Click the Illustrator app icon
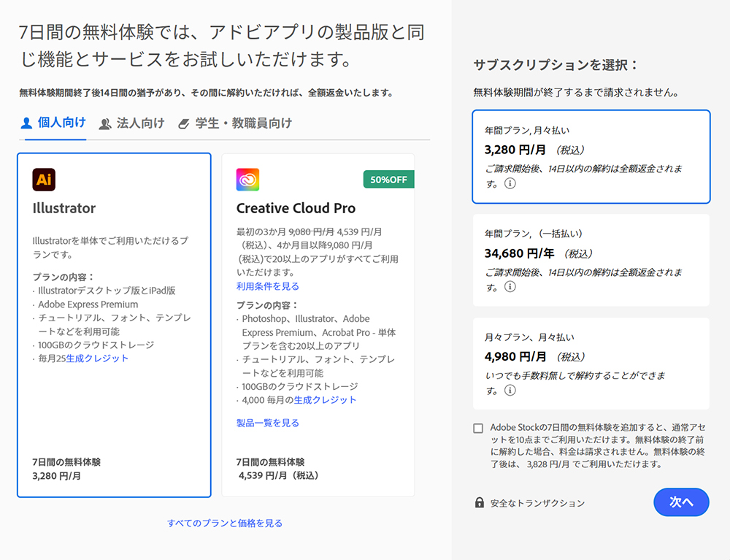Screen dimensions: 730x560 coord(43,179)
